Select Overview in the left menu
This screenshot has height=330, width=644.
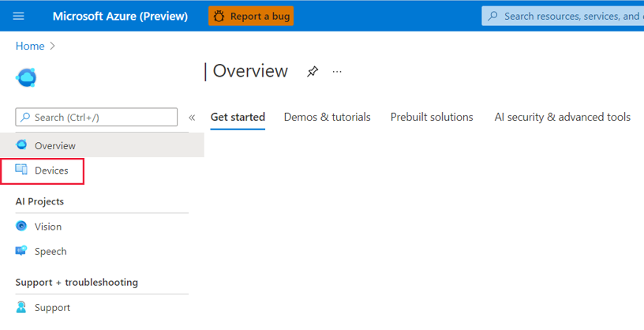pyautogui.click(x=102, y=145)
